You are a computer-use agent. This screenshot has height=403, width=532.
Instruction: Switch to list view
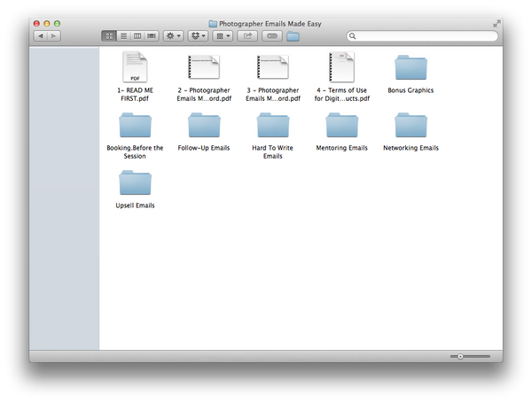coord(124,36)
